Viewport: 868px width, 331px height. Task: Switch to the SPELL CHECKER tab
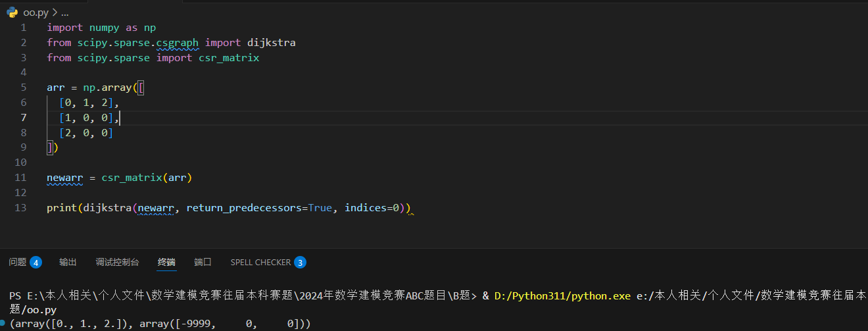click(x=268, y=262)
